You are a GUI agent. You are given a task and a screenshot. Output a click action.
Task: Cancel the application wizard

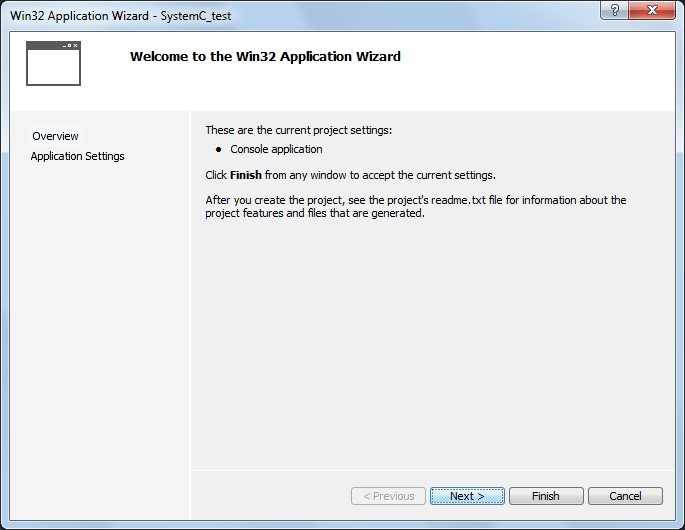(625, 496)
